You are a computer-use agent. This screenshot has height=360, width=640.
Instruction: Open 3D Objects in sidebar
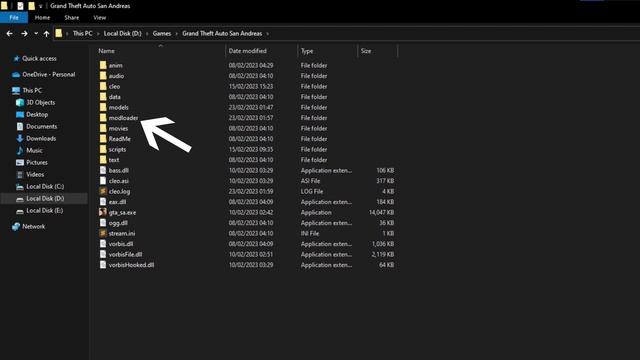coord(40,102)
